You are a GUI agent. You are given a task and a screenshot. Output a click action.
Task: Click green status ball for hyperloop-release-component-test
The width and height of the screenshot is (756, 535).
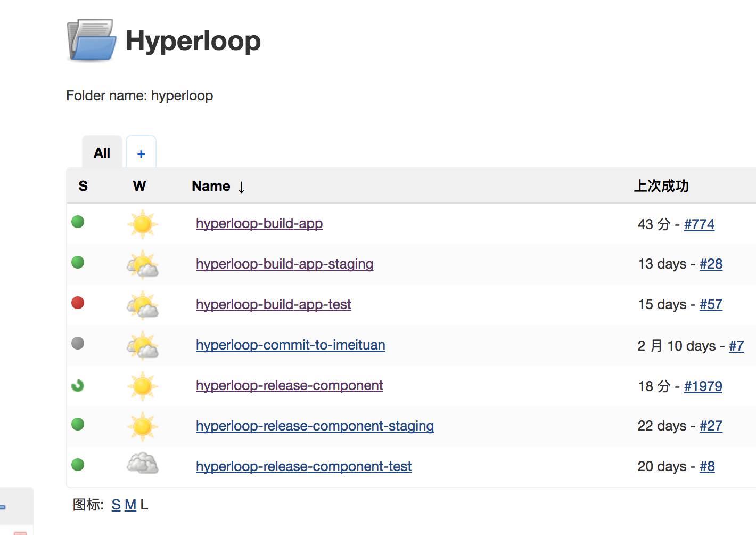tap(78, 465)
